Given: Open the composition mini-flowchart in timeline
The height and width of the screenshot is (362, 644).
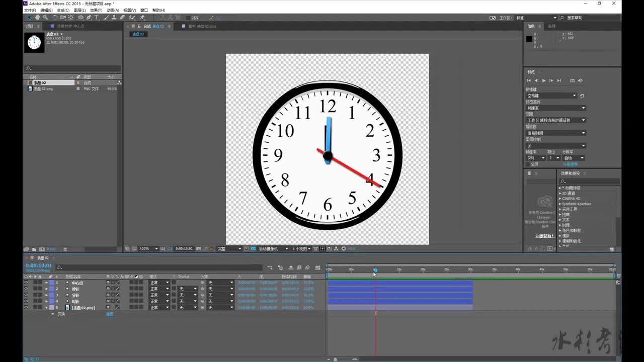Looking at the screenshot, I should (x=269, y=267).
